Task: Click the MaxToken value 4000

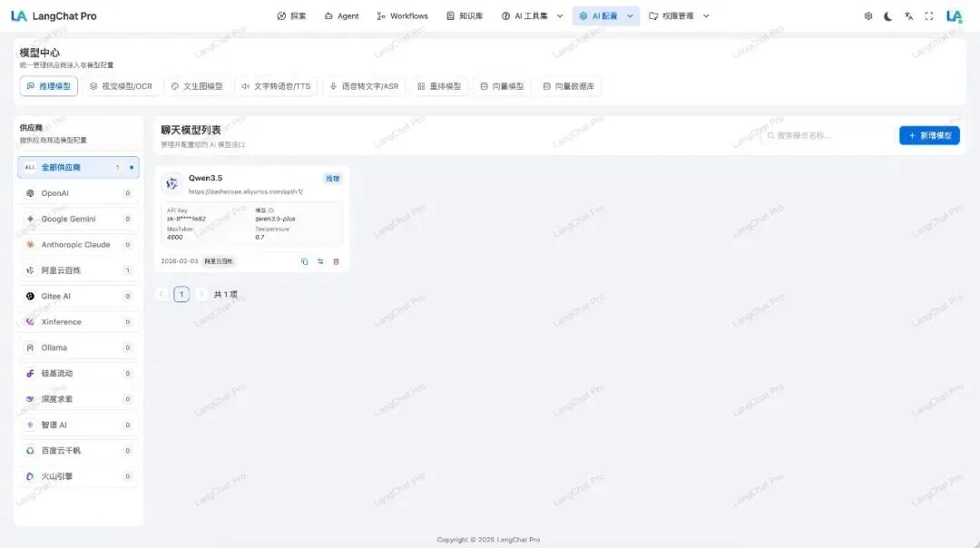Action: [x=175, y=238]
